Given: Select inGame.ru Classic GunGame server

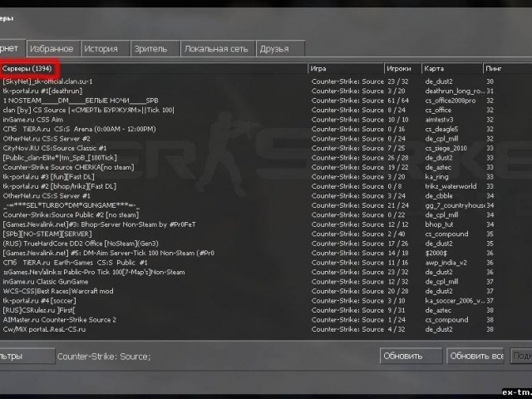Looking at the screenshot, I should pyautogui.click(x=266, y=281).
